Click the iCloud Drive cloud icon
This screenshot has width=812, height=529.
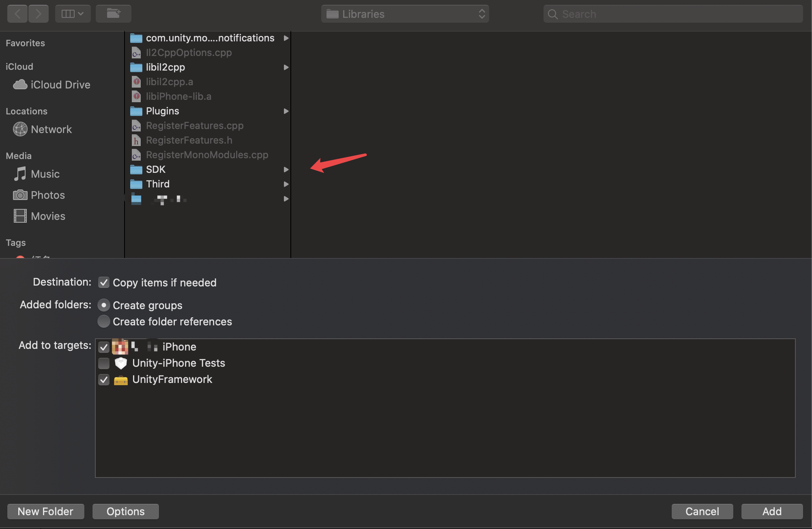20,84
